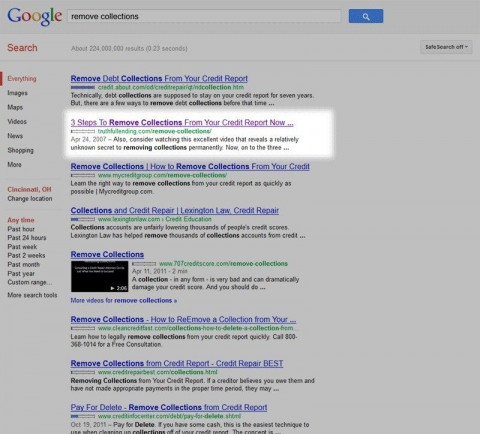
Task: Open the SafeSearch off dropdown
Action: click(x=446, y=47)
